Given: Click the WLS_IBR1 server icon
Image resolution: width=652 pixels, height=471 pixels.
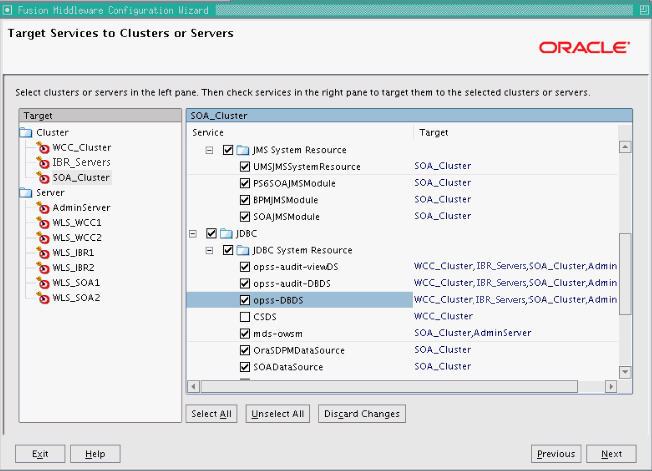Looking at the screenshot, I should pyautogui.click(x=43, y=252).
